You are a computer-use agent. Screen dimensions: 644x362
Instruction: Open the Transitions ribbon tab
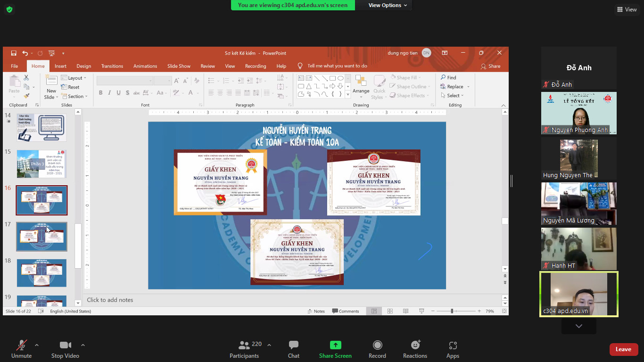click(112, 66)
